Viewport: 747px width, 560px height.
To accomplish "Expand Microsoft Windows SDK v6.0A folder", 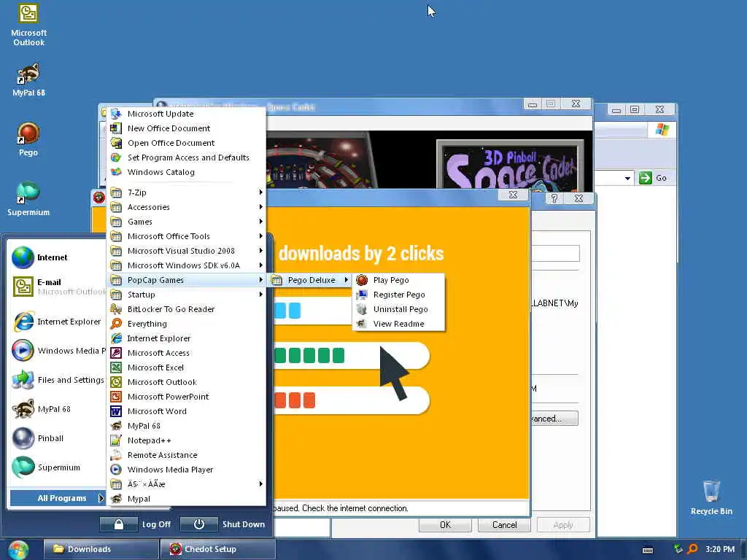I will click(x=186, y=265).
